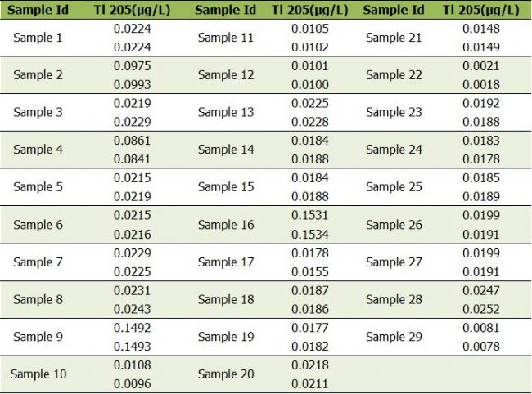Click the value 0.0861 for Sample 4
Screen dimensions: 532x394
point(133,141)
